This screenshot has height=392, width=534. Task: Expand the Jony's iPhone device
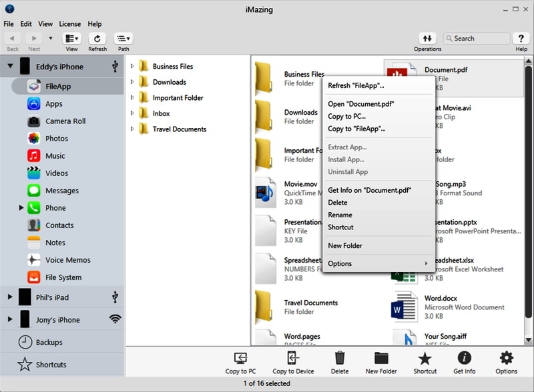coord(10,319)
